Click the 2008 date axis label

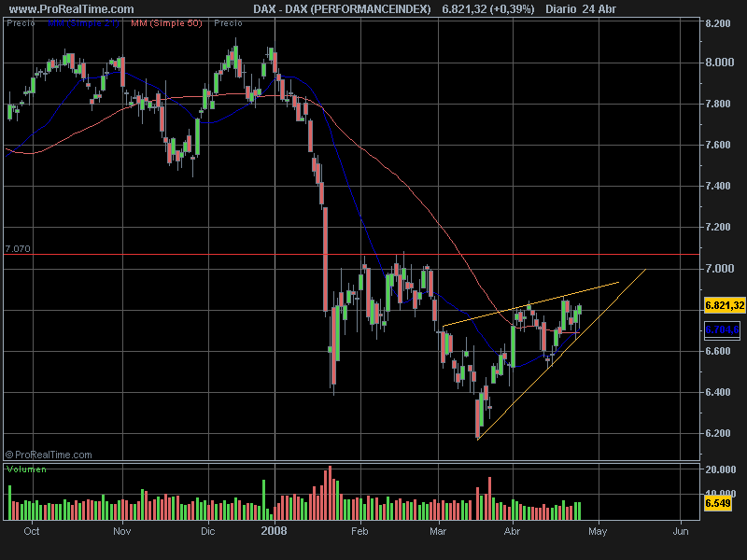point(274,531)
